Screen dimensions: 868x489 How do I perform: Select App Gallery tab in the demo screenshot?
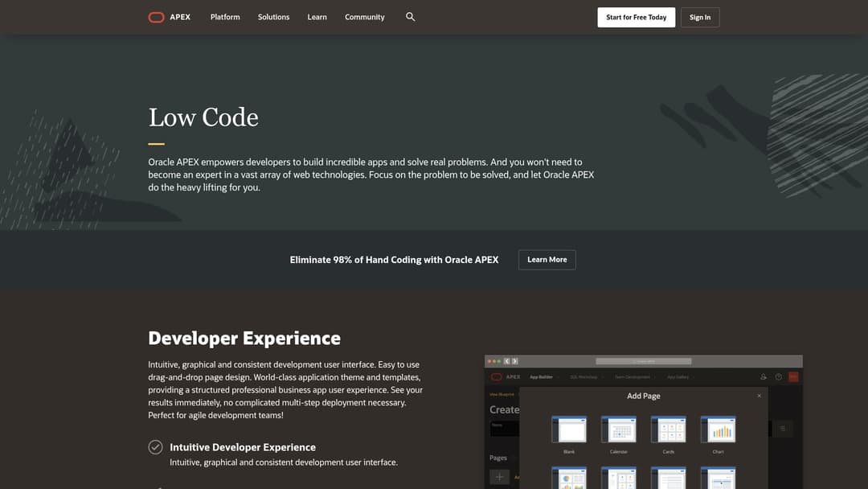[678, 377]
